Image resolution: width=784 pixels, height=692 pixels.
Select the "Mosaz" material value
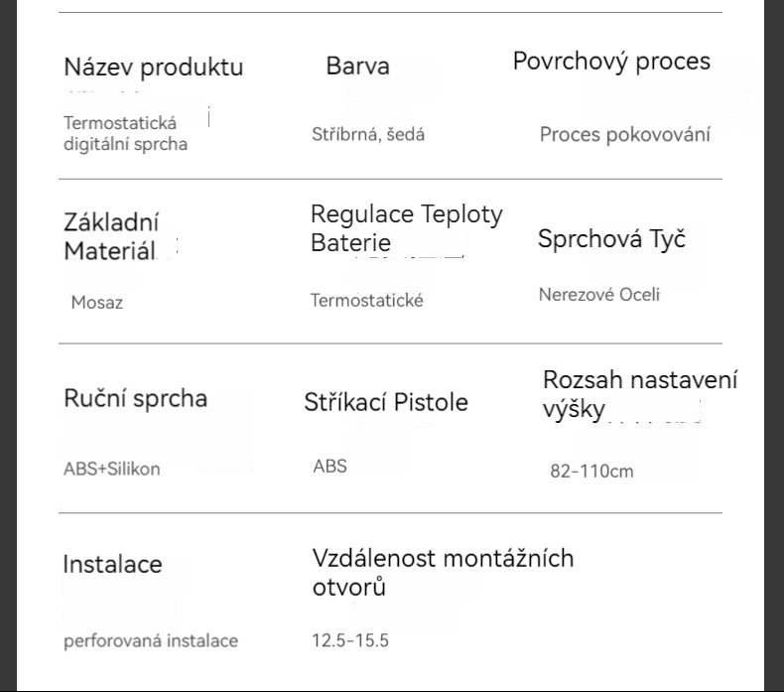click(x=96, y=304)
